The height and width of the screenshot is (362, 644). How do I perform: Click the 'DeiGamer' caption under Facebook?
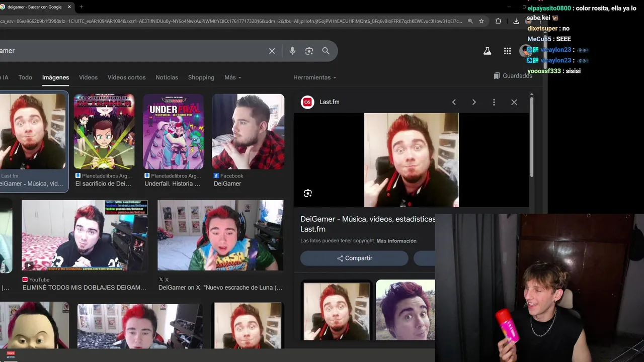click(x=227, y=184)
